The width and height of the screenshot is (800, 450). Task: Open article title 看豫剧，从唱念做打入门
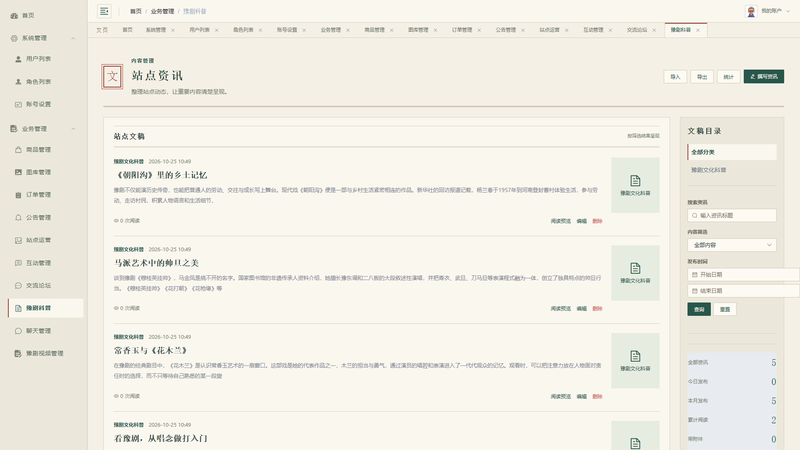[161, 438]
